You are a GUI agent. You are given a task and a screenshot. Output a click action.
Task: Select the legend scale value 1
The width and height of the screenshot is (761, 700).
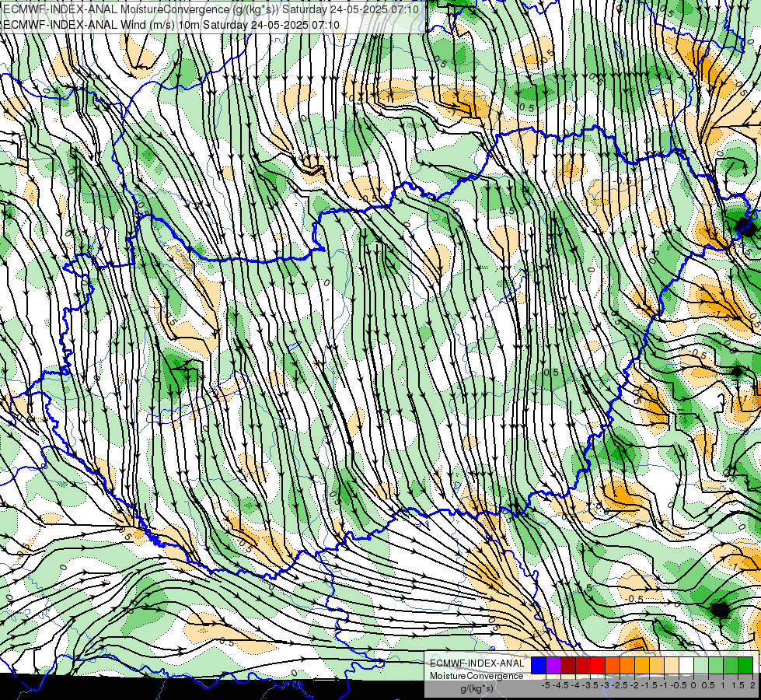(x=723, y=685)
